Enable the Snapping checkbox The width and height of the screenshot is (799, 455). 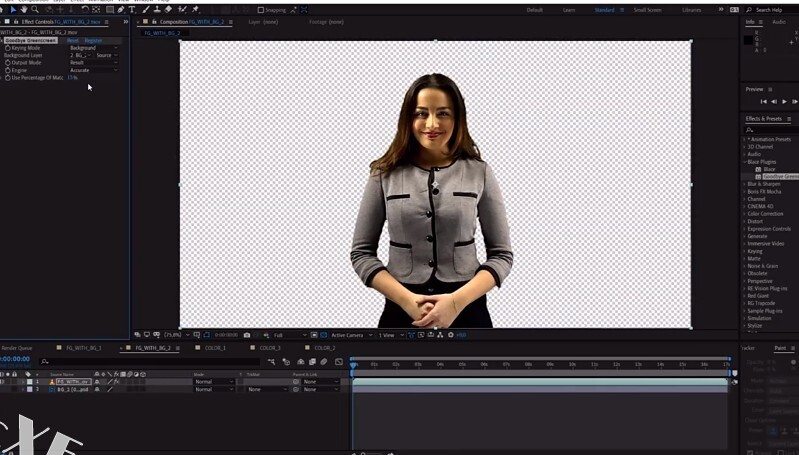click(x=262, y=10)
